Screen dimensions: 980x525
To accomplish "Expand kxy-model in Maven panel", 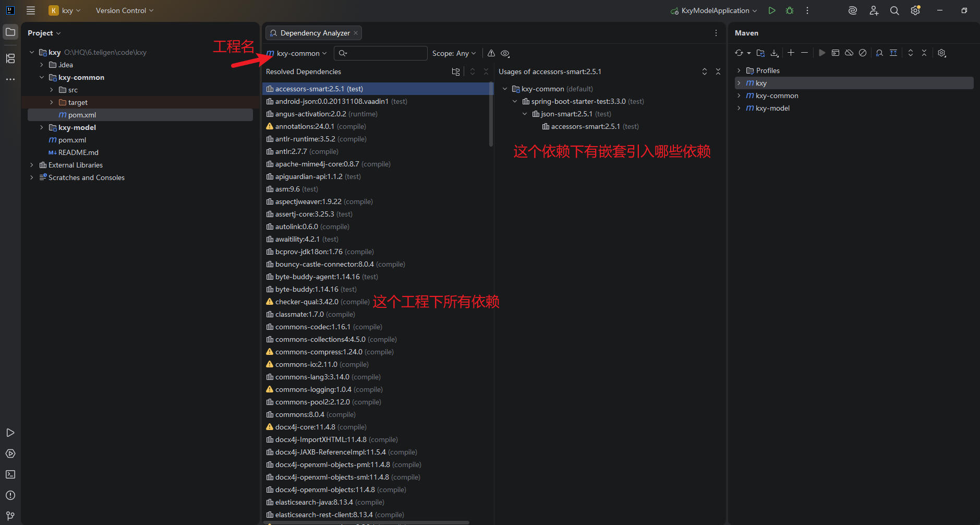I will coord(739,108).
